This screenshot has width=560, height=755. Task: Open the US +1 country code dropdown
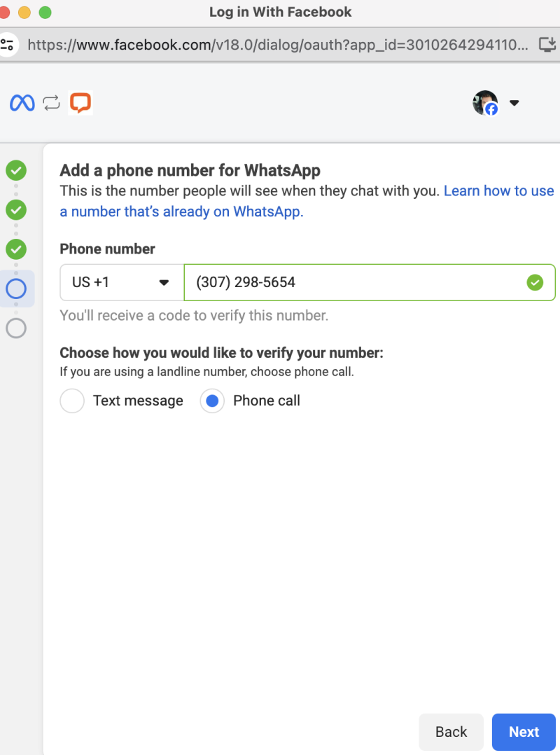pos(122,282)
